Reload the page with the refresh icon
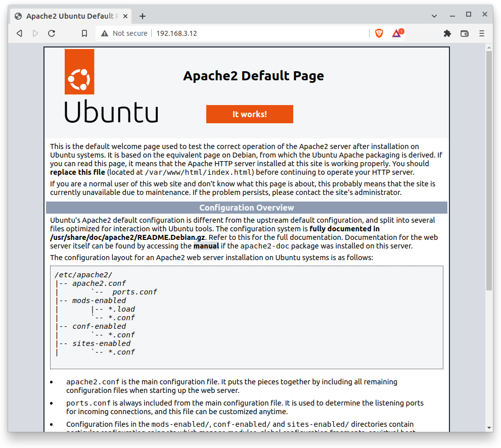The image size is (501, 448). (x=52, y=33)
